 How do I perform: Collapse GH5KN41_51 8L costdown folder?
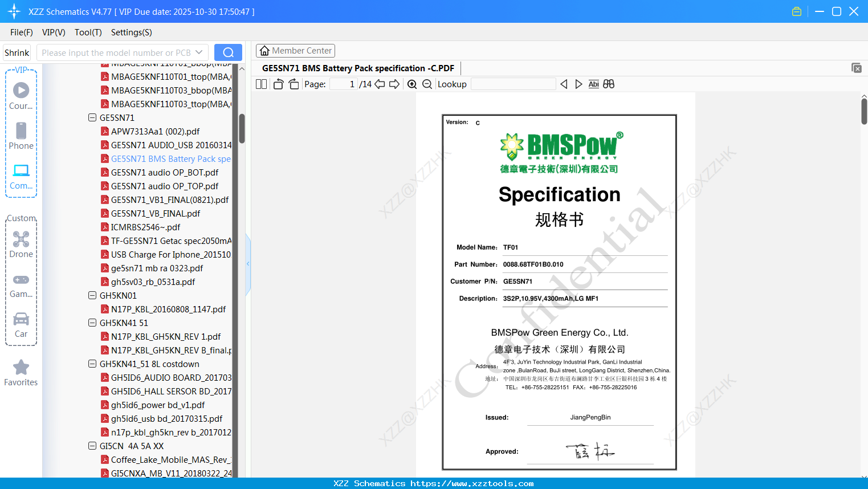[92, 364]
